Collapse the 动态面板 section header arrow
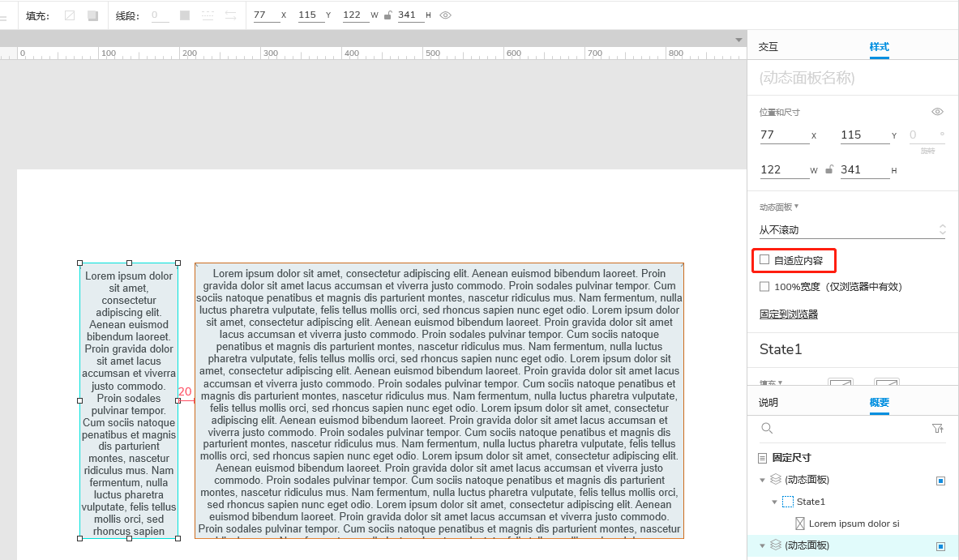The image size is (959, 560). coord(796,207)
